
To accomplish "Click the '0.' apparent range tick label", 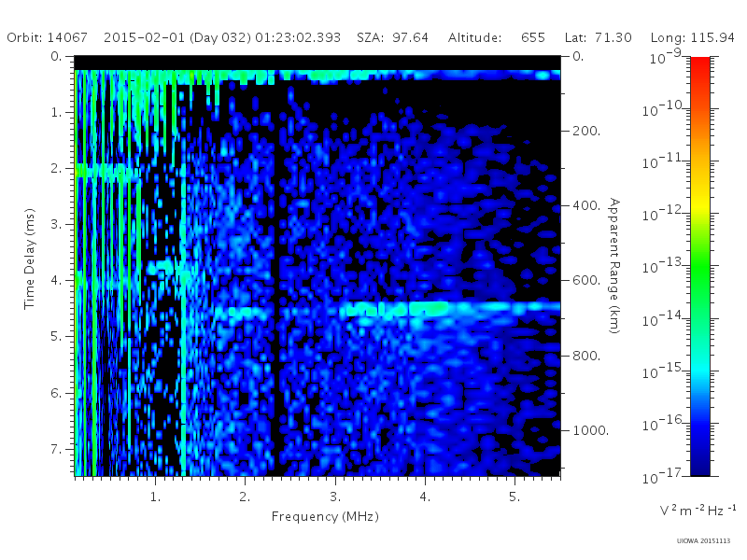I will point(578,56).
